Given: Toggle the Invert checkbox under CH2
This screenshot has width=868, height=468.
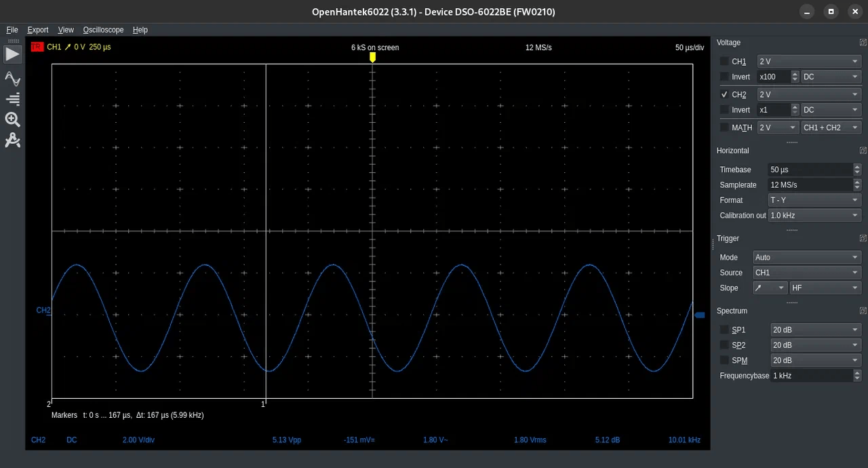Looking at the screenshot, I should click(724, 110).
